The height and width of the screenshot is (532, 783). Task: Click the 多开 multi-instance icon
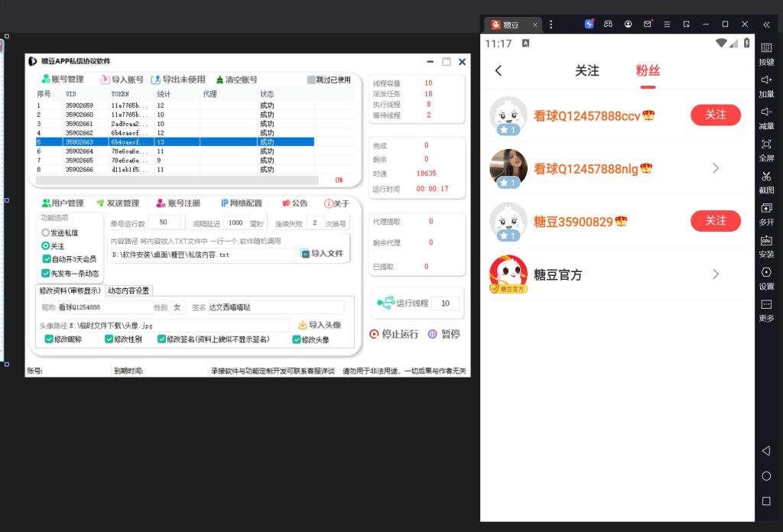pyautogui.click(x=766, y=209)
